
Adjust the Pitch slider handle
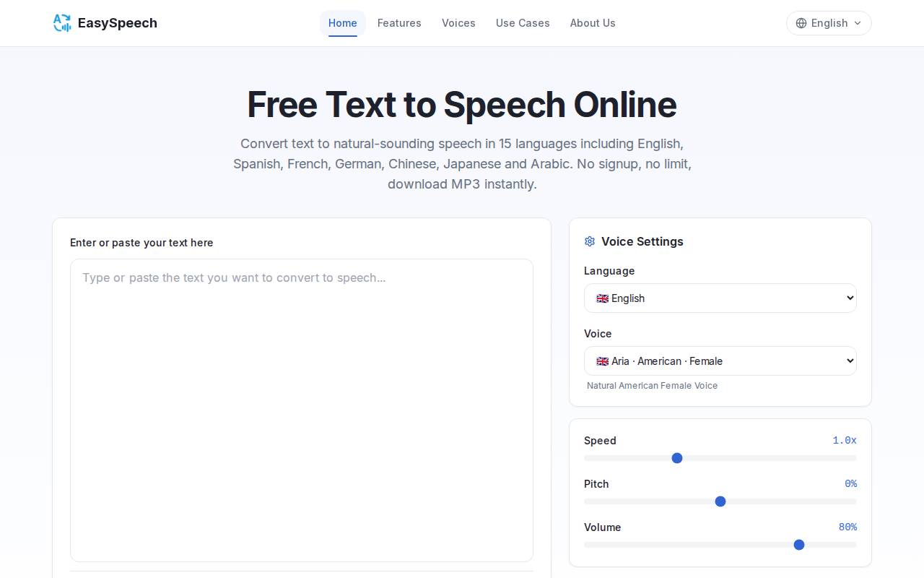[720, 501]
